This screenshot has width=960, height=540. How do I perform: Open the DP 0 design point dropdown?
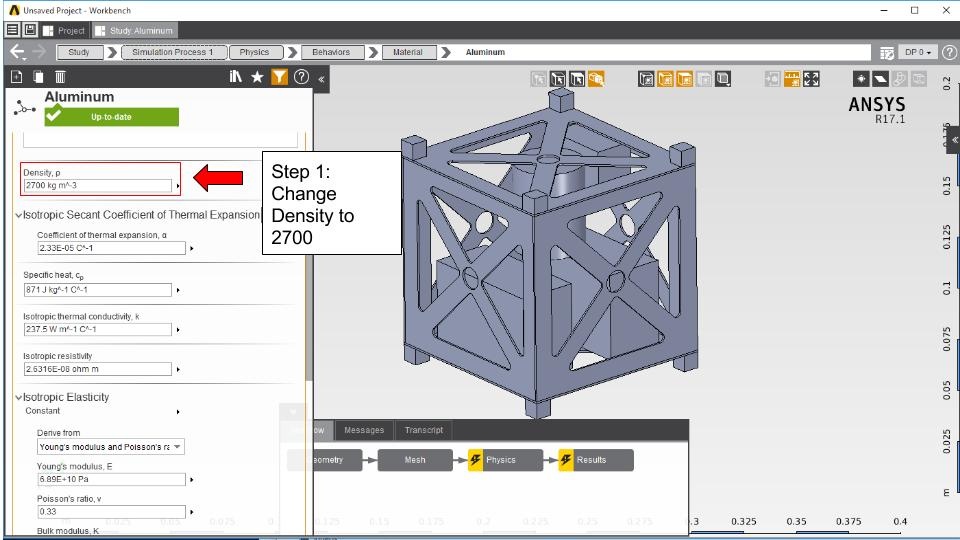coord(918,53)
